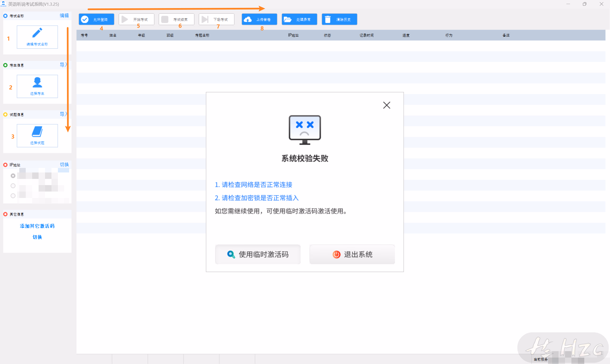Click the 允许登陆 checkmark toolbar button
This screenshot has height=364, width=610.
(97, 19)
